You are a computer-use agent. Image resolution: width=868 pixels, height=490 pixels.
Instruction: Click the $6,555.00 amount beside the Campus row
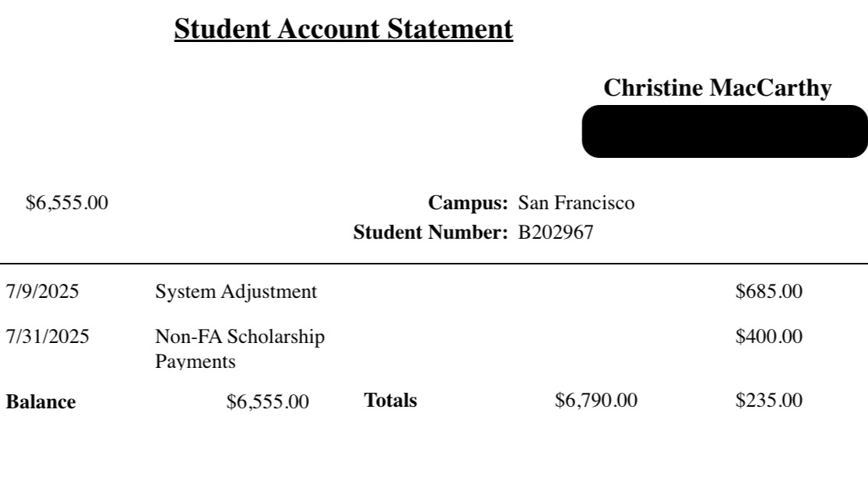point(67,203)
